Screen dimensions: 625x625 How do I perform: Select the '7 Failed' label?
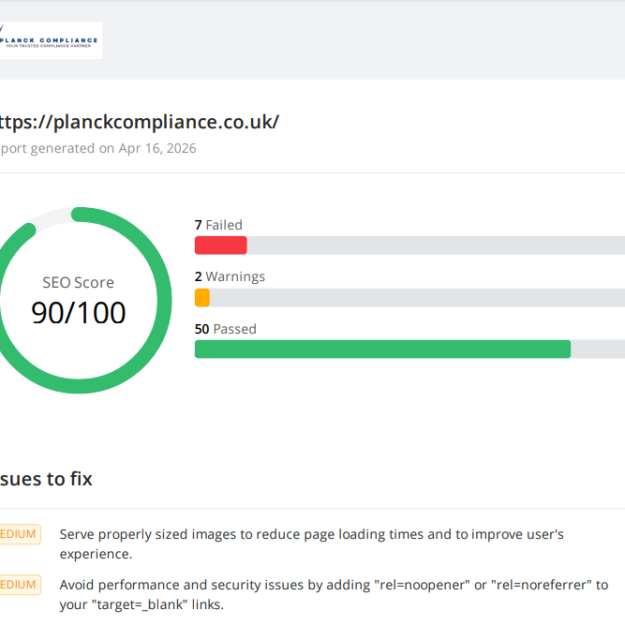218,225
